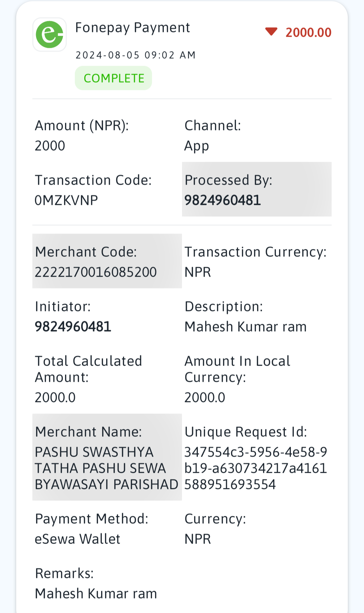Select the Initiator number 9824960481
The width and height of the screenshot is (364, 613).
(73, 327)
